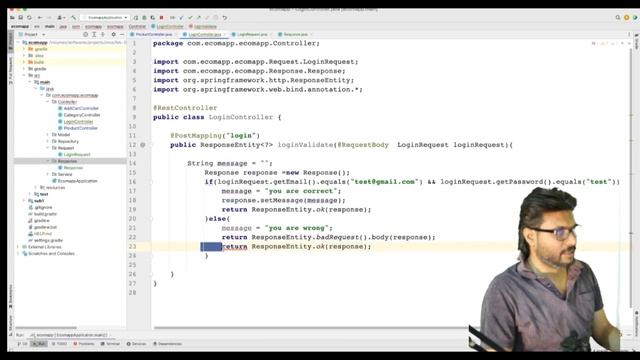Image resolution: width=640 pixels, height=360 pixels.
Task: Click the Git push green checkmark icon
Action: pyautogui.click(x=190, y=18)
